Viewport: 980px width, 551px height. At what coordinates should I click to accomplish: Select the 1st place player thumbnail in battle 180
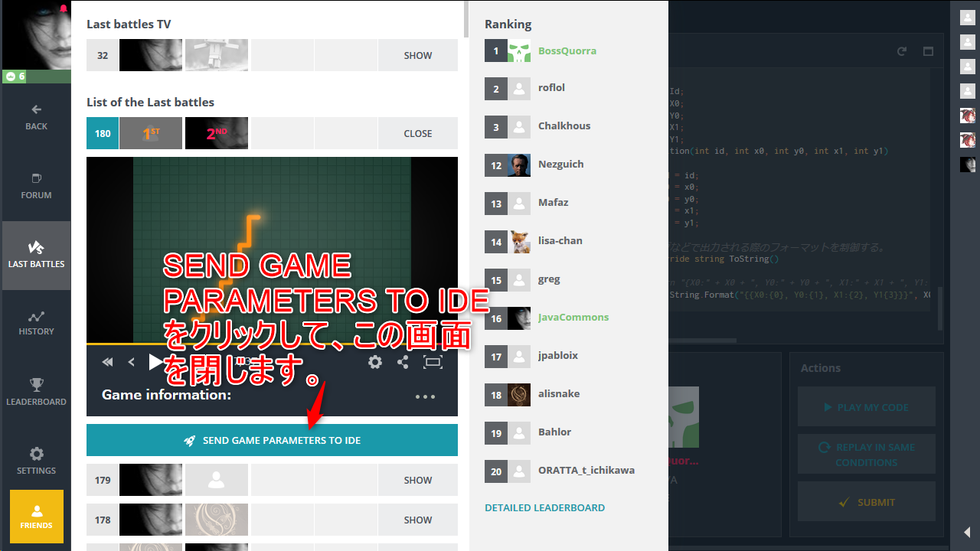(x=151, y=133)
